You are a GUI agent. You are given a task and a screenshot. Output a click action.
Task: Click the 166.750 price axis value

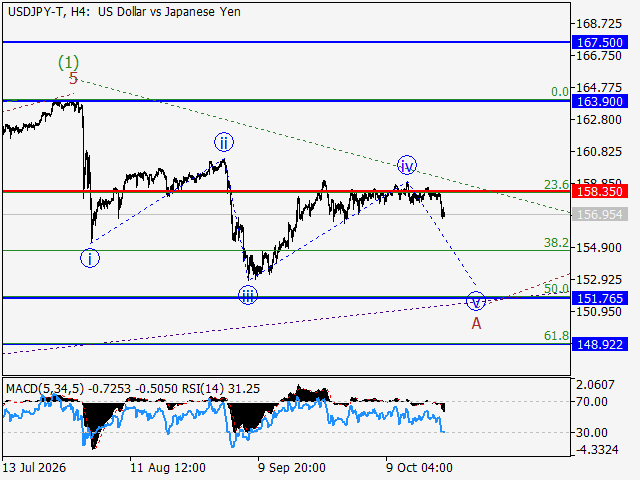tap(599, 56)
